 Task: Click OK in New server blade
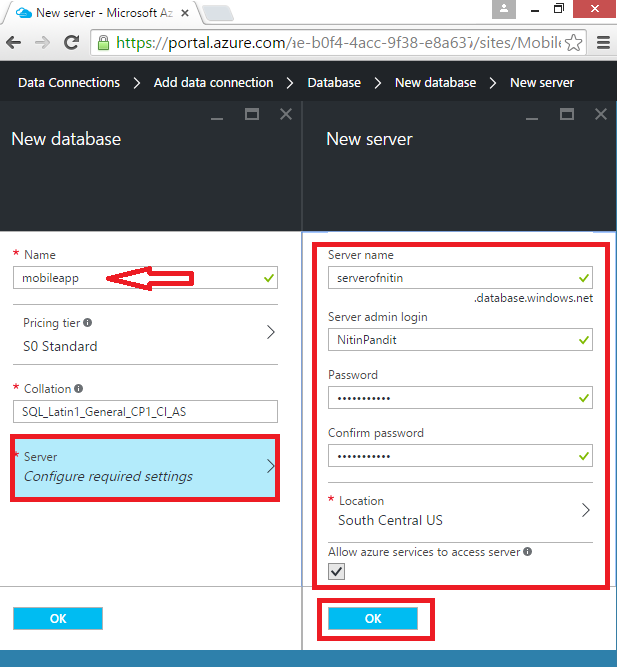tap(373, 619)
